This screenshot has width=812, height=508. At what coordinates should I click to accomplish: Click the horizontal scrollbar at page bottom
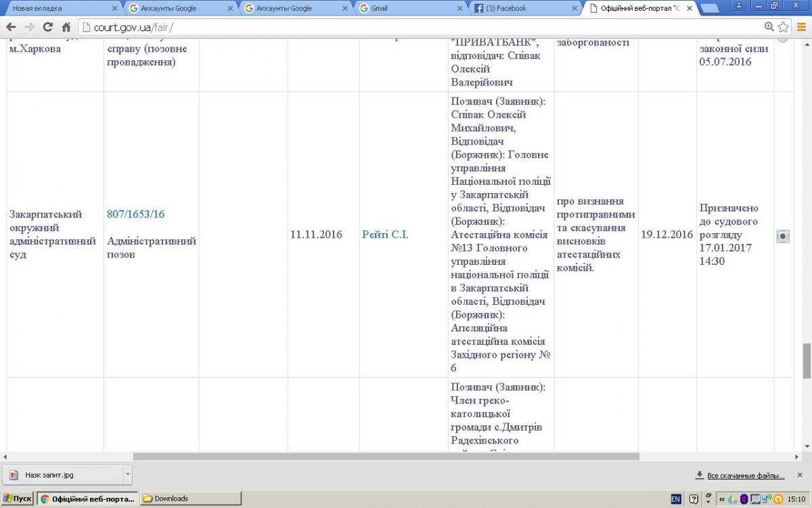point(386,457)
